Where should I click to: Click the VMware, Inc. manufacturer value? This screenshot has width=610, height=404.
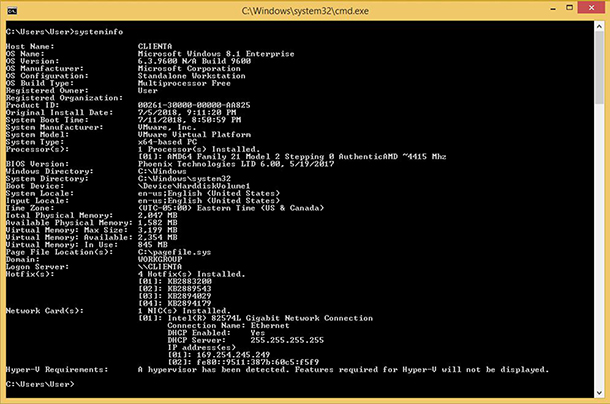(x=167, y=127)
